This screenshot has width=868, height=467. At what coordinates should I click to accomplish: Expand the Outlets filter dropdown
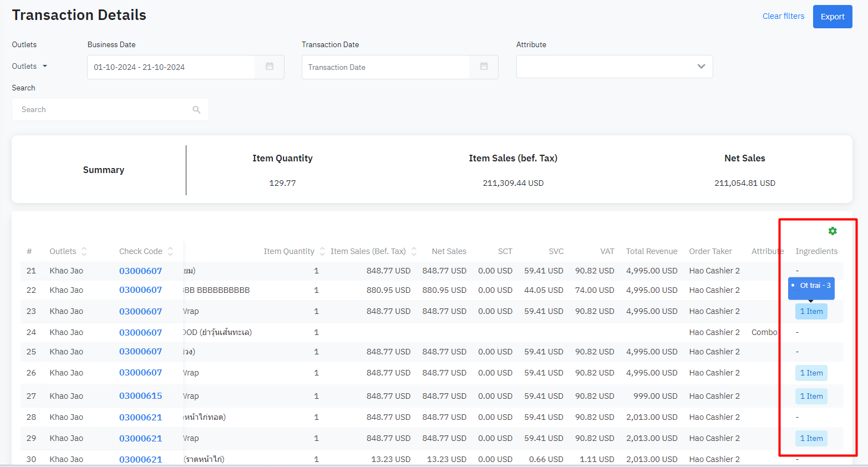[30, 66]
